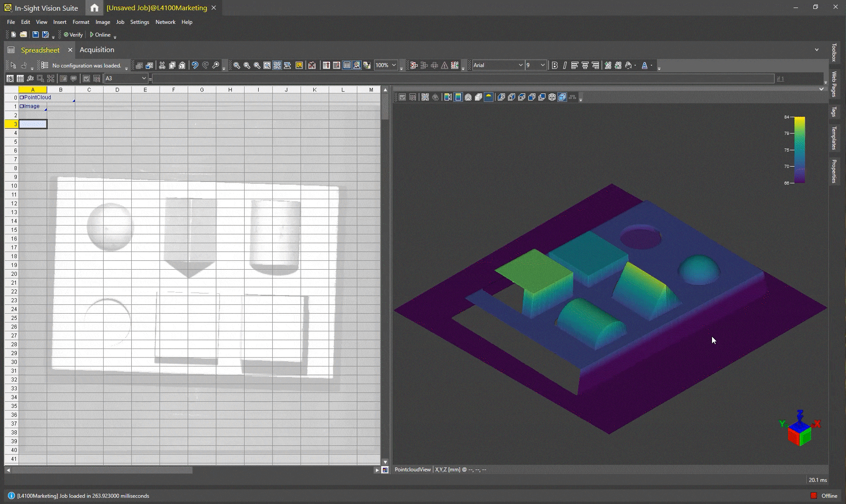The width and height of the screenshot is (846, 504).
Task: Click the insert function fx icon
Action: coord(30,78)
